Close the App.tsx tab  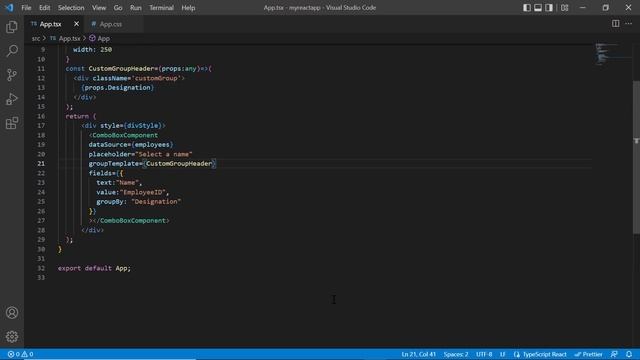pos(76,24)
